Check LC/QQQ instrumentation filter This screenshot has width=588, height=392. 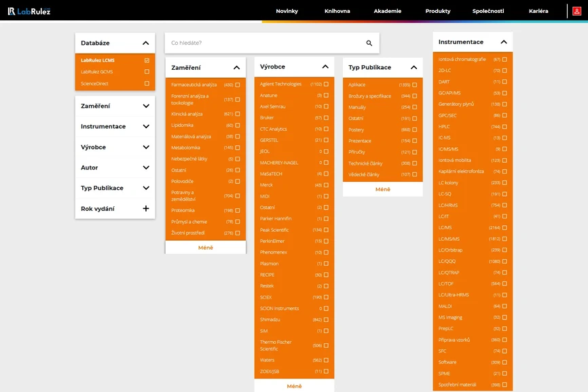coord(504,261)
